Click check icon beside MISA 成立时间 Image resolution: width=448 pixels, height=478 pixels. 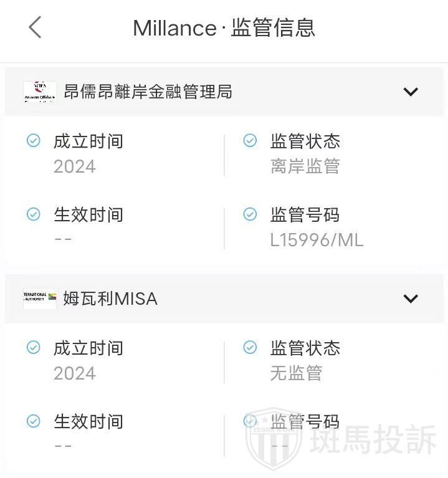[34, 348]
